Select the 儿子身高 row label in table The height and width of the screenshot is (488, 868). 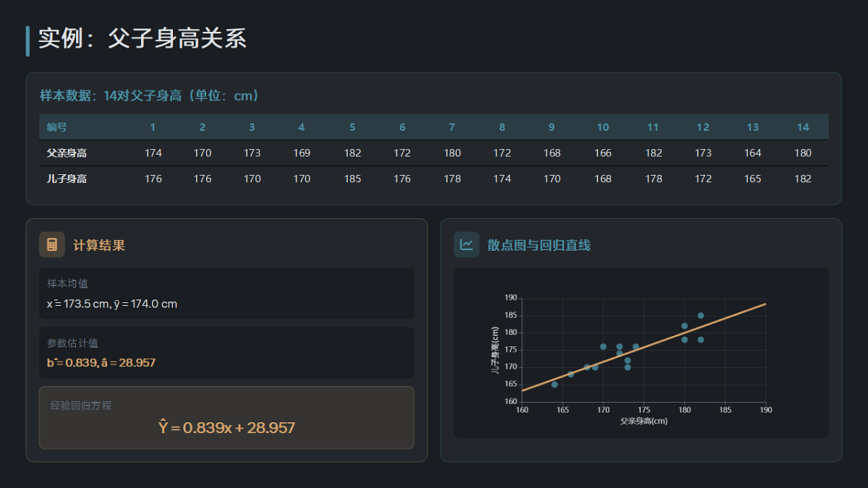67,179
